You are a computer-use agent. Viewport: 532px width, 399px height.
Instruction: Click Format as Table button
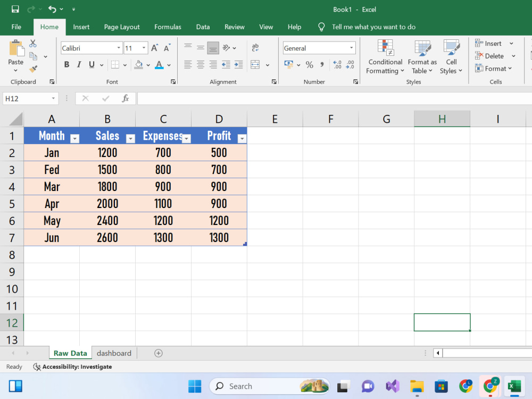pyautogui.click(x=422, y=57)
